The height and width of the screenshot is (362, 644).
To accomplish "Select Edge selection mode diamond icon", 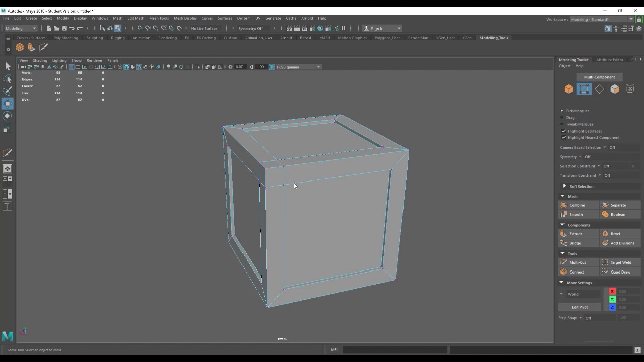I will point(599,89).
